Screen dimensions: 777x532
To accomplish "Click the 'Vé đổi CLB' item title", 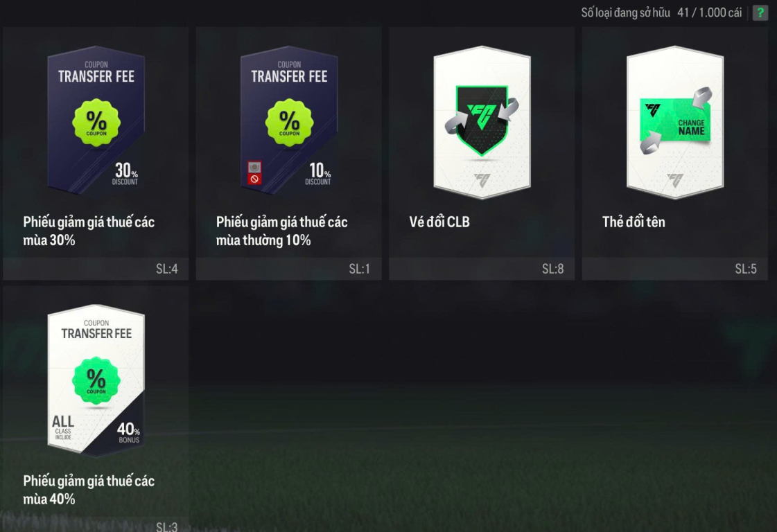I will point(439,222).
